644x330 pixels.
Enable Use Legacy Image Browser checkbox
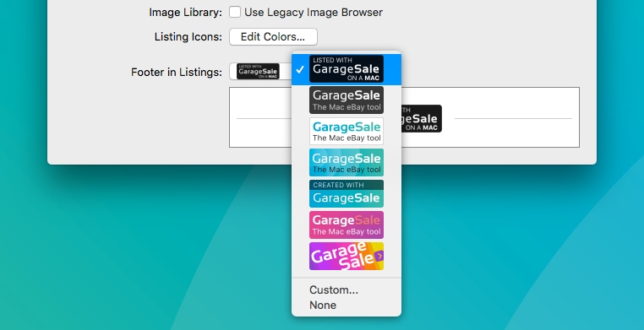(235, 13)
